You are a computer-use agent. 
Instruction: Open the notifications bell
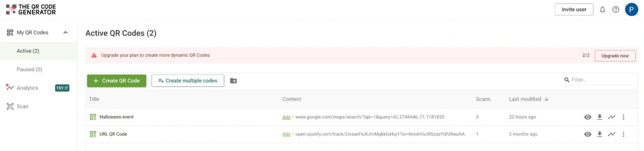602,9
